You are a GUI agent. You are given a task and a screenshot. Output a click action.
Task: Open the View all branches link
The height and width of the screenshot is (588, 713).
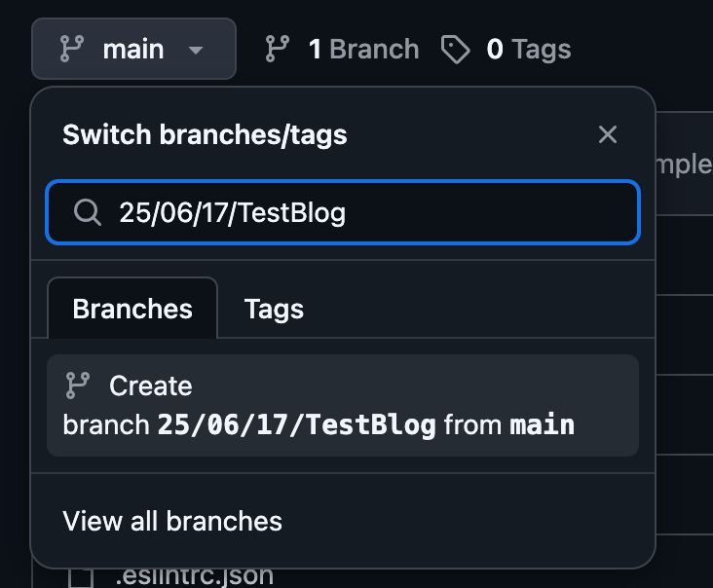[172, 521]
